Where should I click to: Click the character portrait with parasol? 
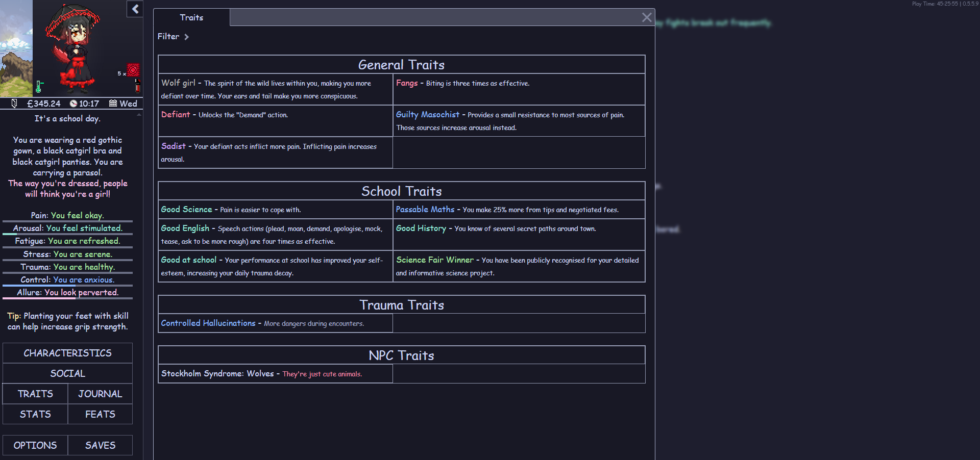click(x=72, y=48)
